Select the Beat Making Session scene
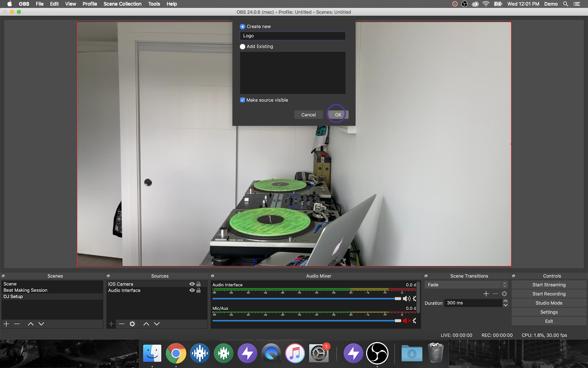 [x=25, y=290]
